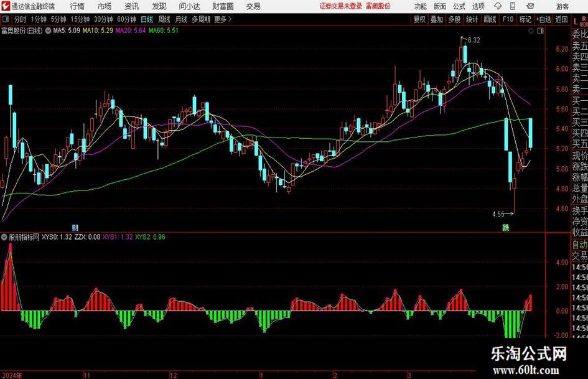This screenshot has width=588, height=379.
Task: Click the 4.55 low price label
Action: tap(498, 214)
